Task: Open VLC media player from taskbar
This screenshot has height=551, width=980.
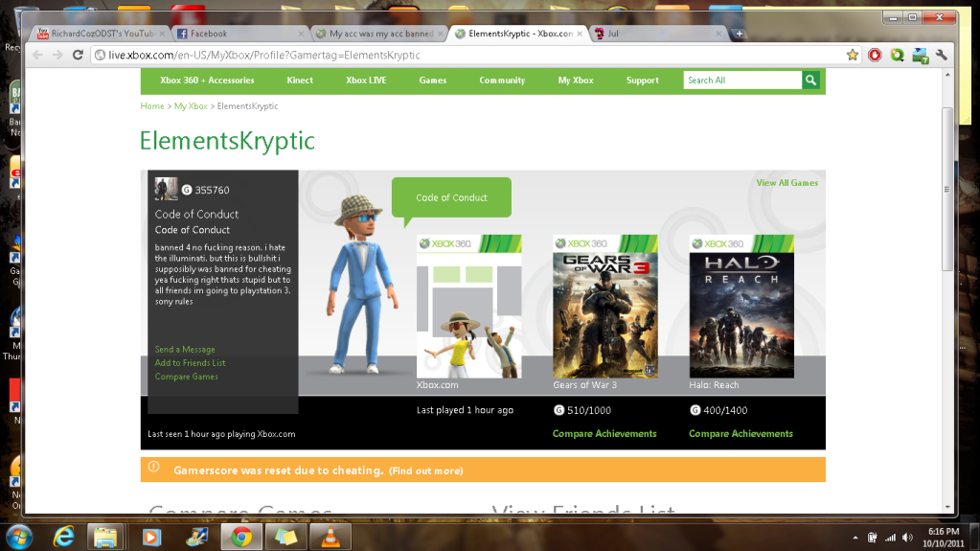Action: click(330, 538)
